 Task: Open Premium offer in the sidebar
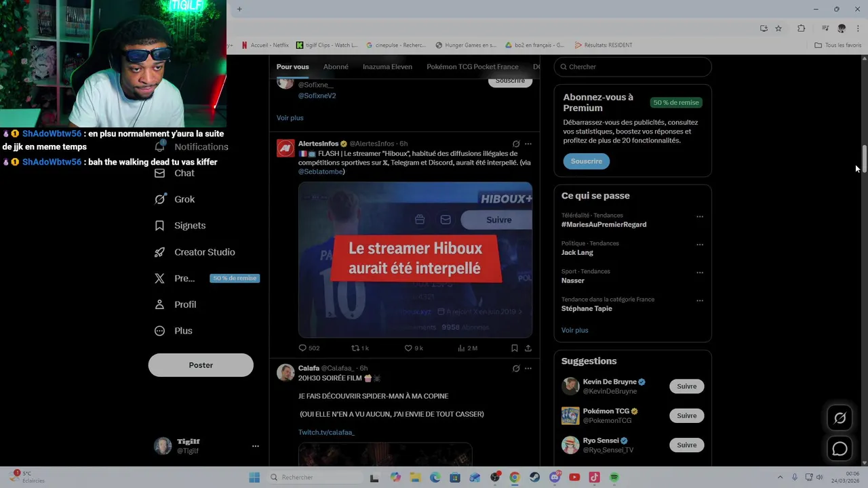[x=206, y=278]
